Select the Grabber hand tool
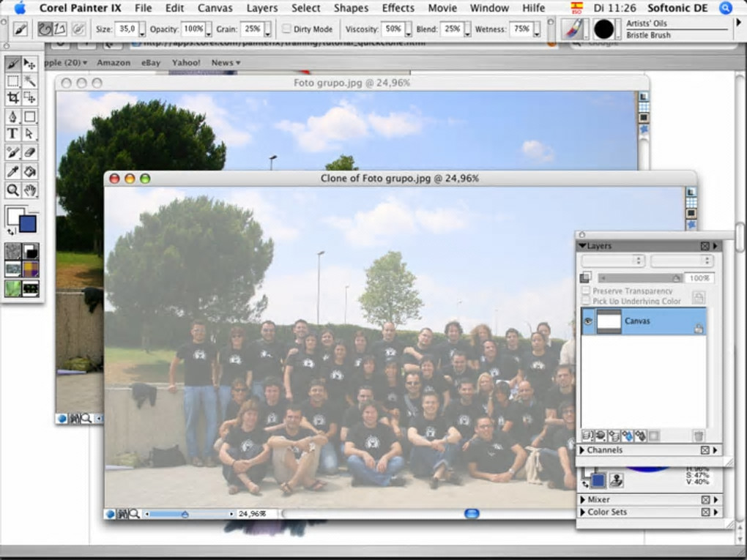 tap(29, 190)
